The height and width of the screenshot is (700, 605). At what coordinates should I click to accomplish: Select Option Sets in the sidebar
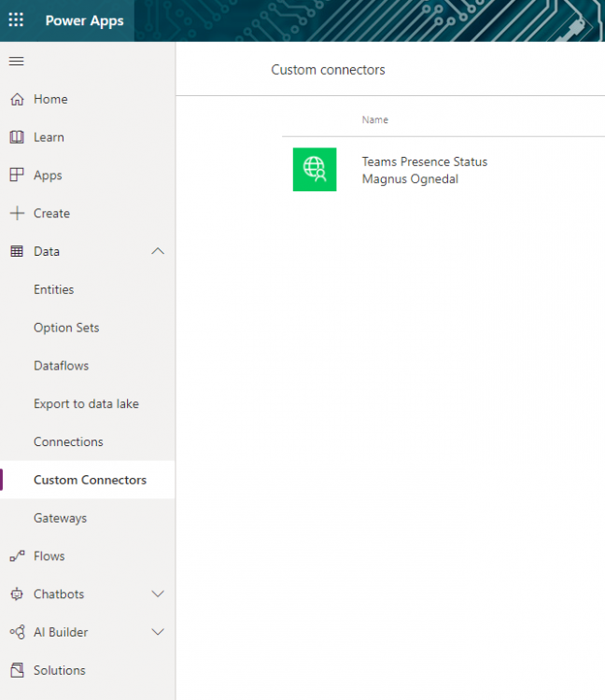tap(66, 328)
